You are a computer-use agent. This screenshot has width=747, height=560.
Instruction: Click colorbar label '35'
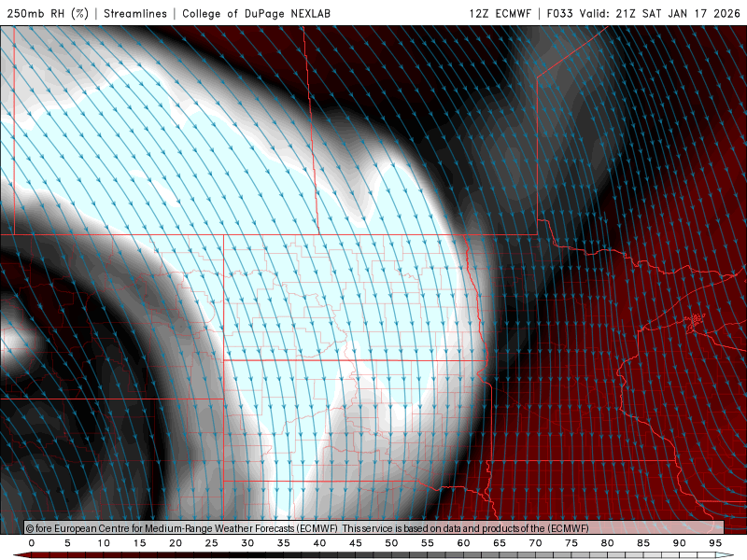pos(284,543)
